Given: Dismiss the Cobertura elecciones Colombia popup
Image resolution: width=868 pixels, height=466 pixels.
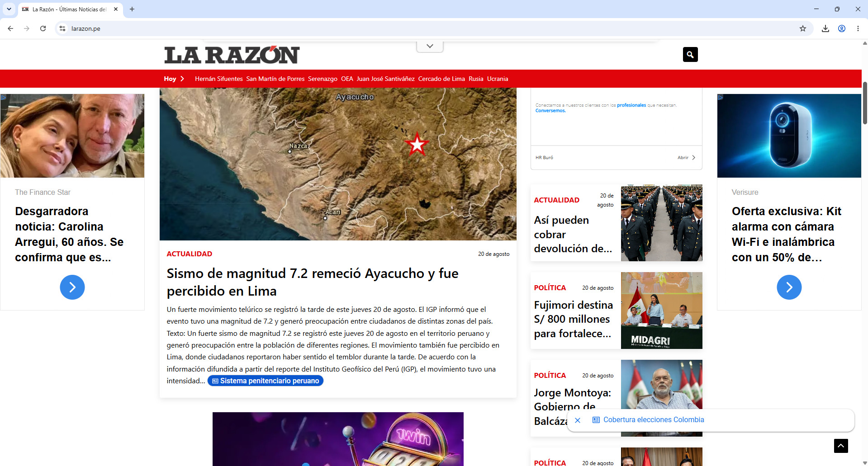Looking at the screenshot, I should (x=578, y=420).
